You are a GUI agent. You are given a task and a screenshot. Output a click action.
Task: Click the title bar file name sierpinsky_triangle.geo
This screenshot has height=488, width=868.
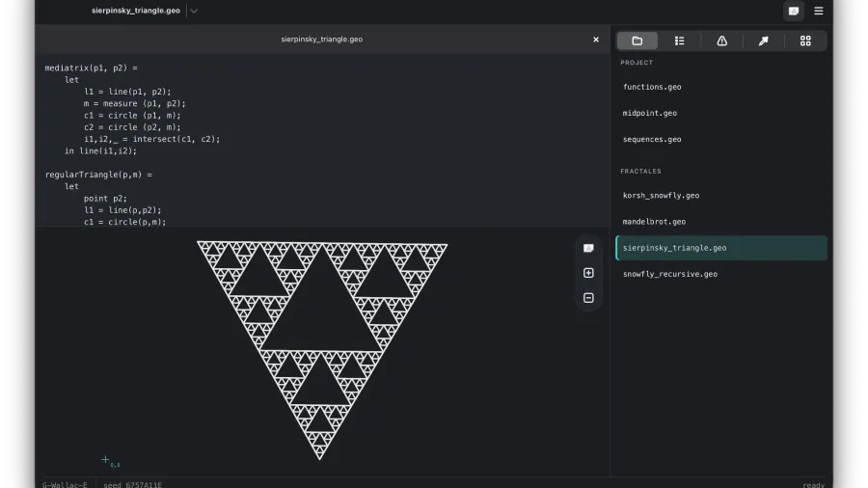(136, 11)
